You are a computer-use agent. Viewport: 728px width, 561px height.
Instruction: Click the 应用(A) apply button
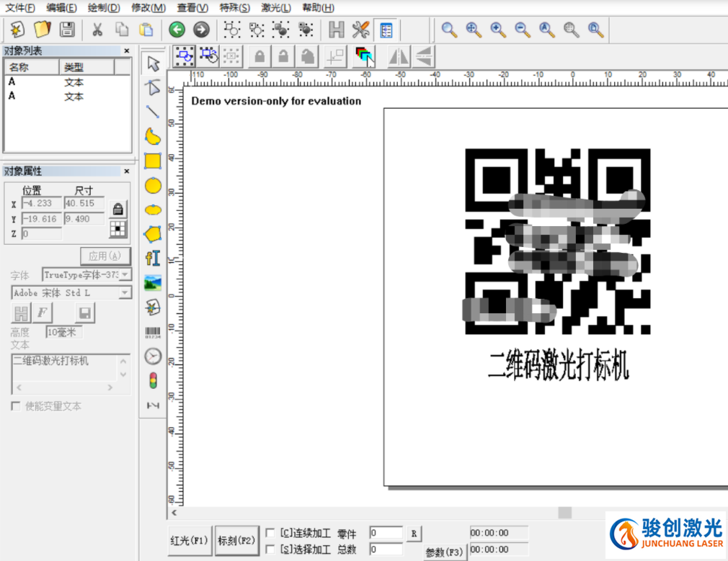[x=105, y=256]
